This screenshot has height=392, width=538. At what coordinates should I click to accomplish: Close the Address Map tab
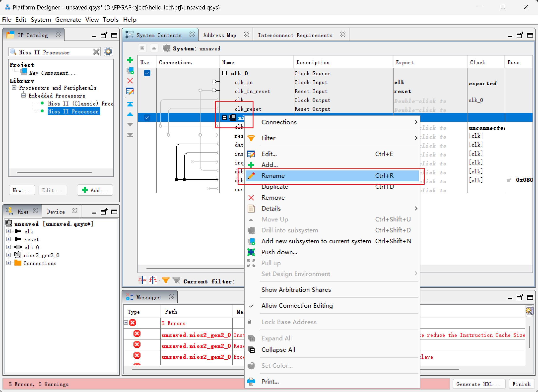tap(247, 35)
